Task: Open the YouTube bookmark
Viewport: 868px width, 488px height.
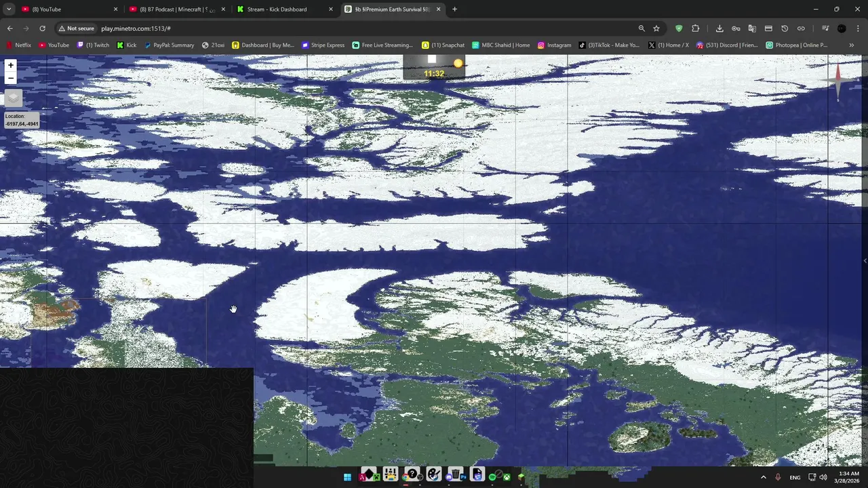Action: [x=54, y=45]
